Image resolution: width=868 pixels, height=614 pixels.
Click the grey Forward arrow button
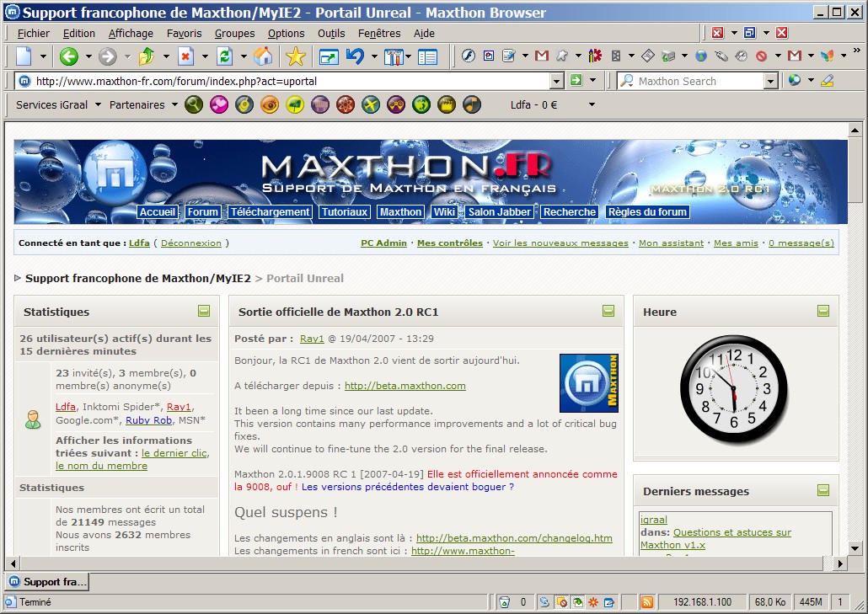107,56
